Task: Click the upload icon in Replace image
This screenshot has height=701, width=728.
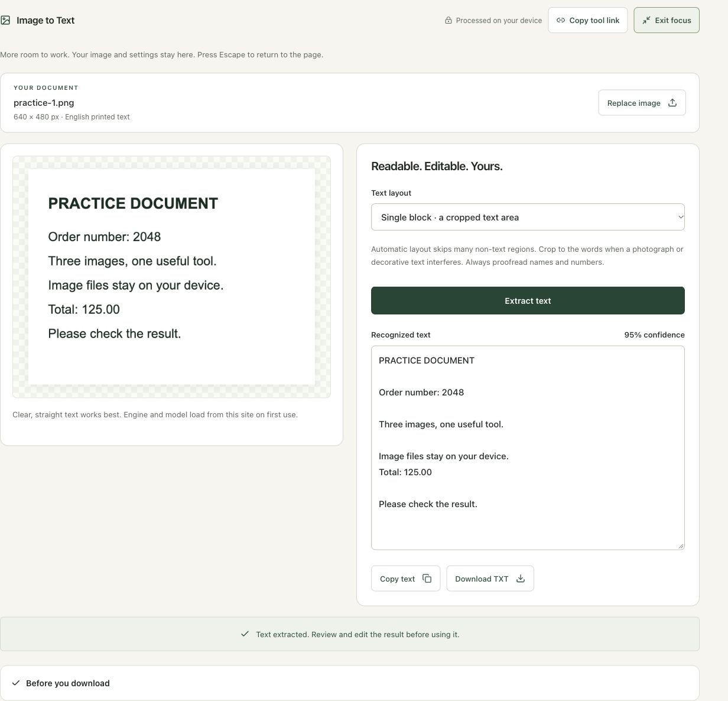Action: pyautogui.click(x=672, y=103)
